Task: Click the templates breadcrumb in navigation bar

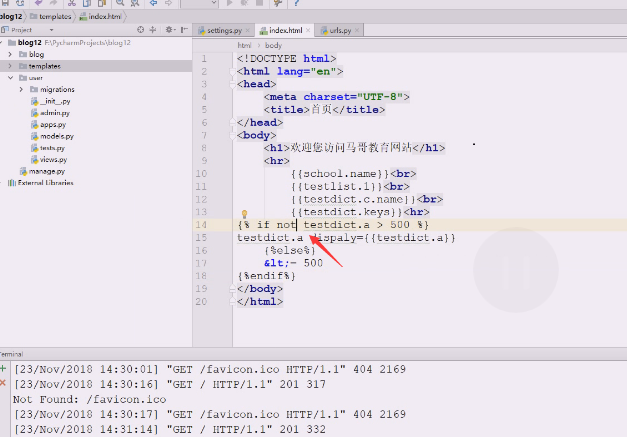Action: tap(51, 16)
